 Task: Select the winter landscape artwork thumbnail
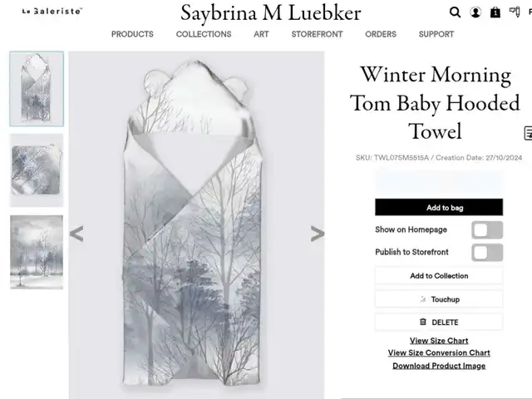pyautogui.click(x=37, y=252)
